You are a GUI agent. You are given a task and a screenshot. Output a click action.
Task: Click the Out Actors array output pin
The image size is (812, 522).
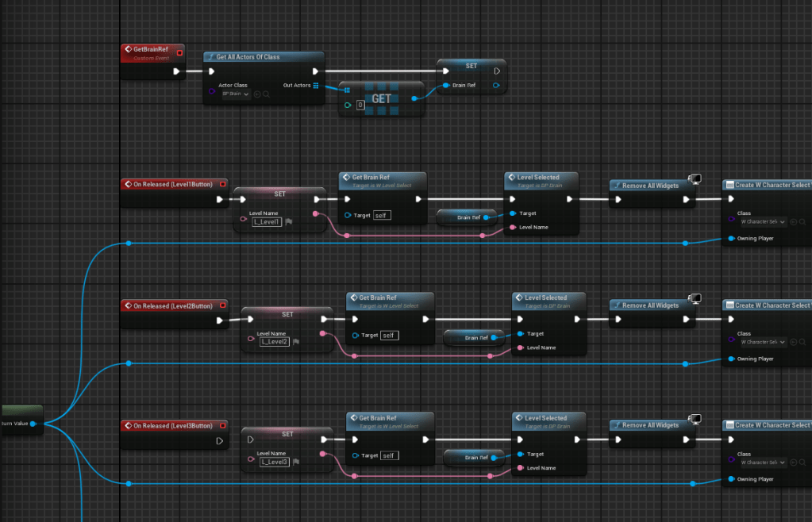click(x=316, y=86)
